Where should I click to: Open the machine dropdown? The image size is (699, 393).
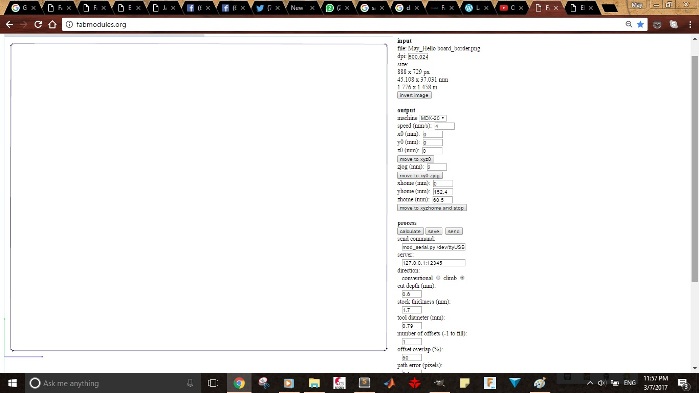coord(432,118)
